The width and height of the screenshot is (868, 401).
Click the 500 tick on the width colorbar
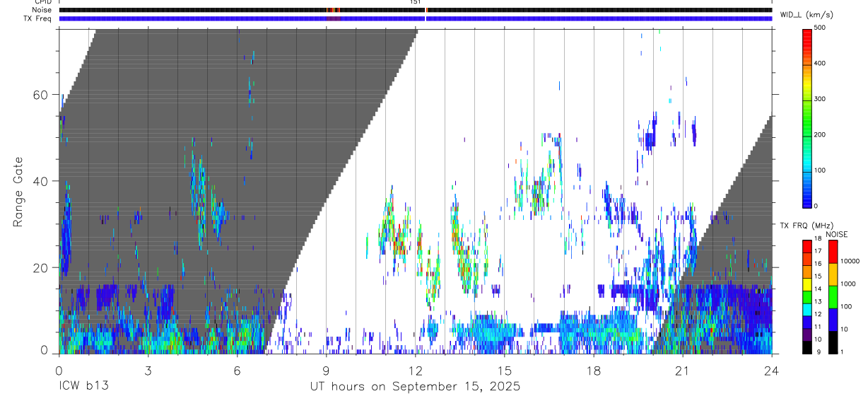coord(821,28)
